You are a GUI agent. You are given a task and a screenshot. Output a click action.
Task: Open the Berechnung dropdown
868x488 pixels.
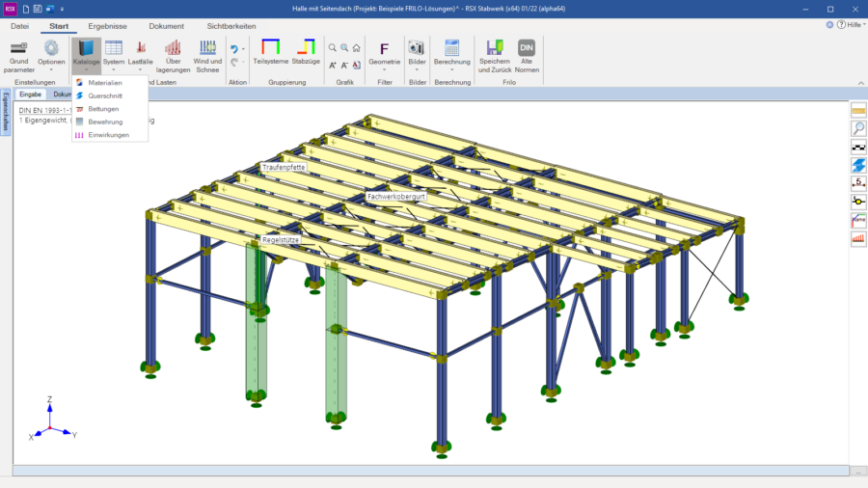pos(451,56)
